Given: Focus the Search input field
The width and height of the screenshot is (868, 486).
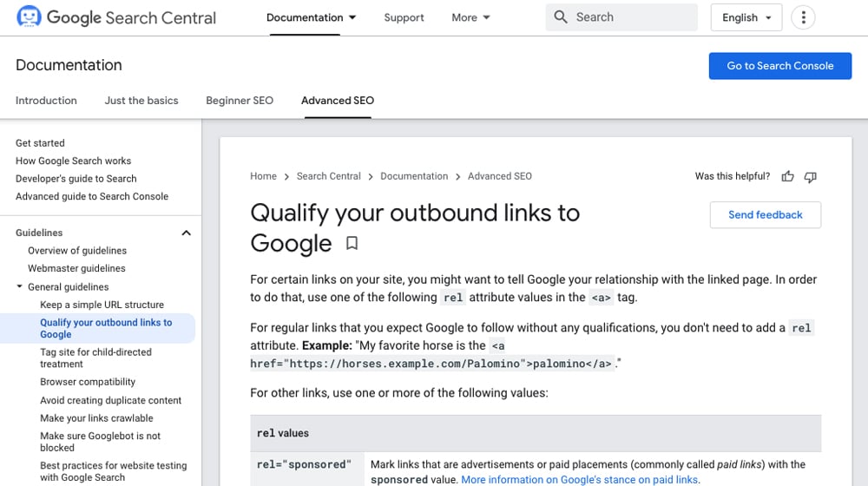Looking at the screenshot, I should 621,17.
